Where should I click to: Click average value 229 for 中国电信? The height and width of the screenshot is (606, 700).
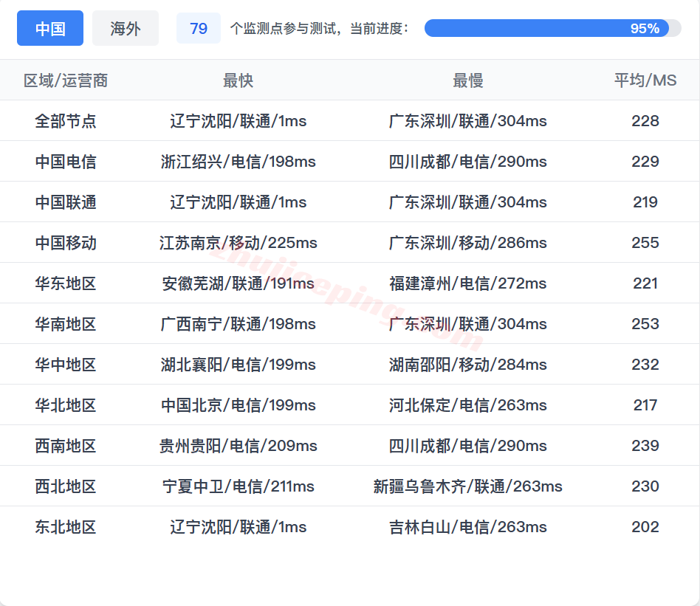point(645,162)
